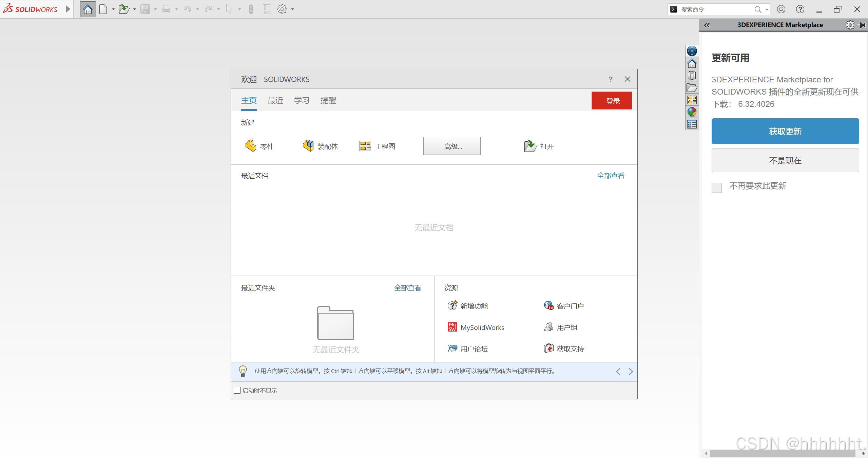Viewport: 868px width, 458px height.
Task: Create a new Assembly (装配体) document
Action: pos(320,146)
